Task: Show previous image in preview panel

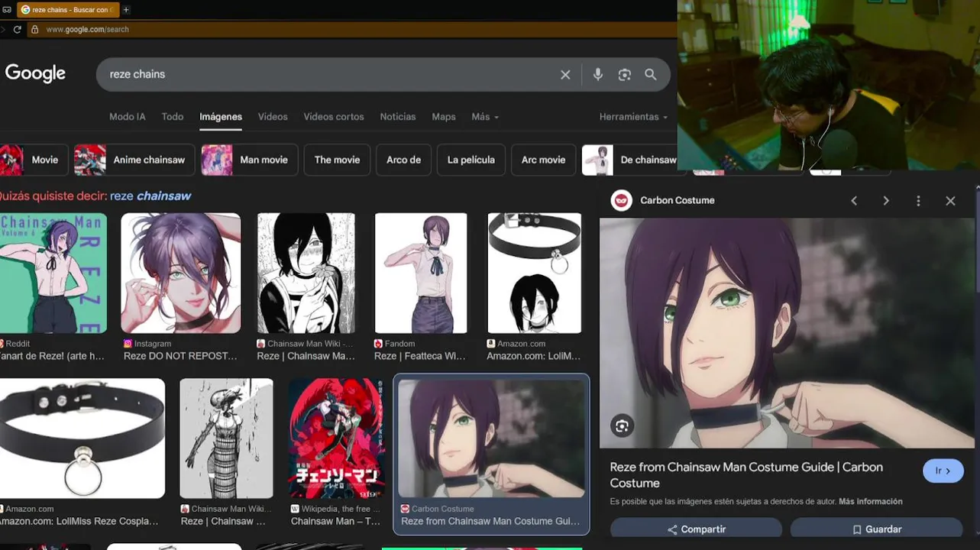Action: tap(854, 201)
